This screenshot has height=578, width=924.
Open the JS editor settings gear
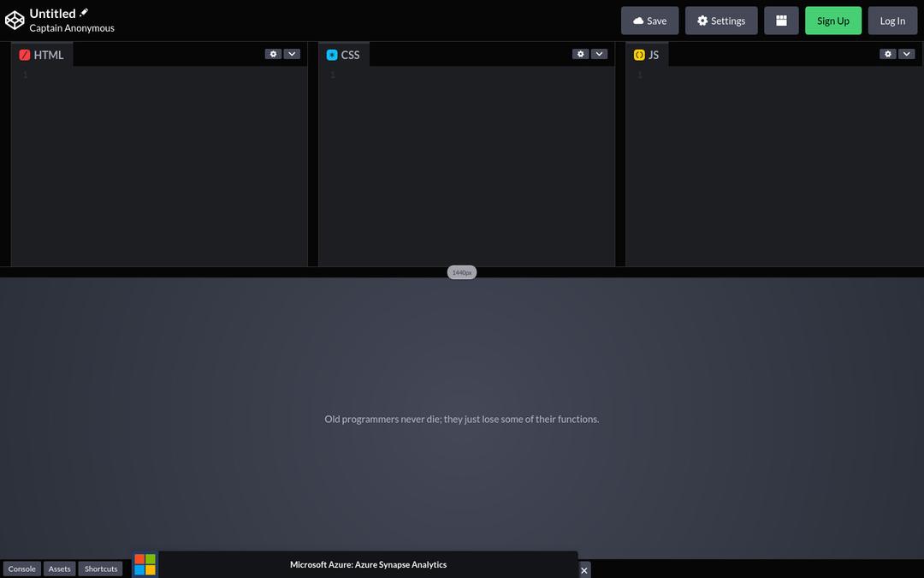(887, 53)
